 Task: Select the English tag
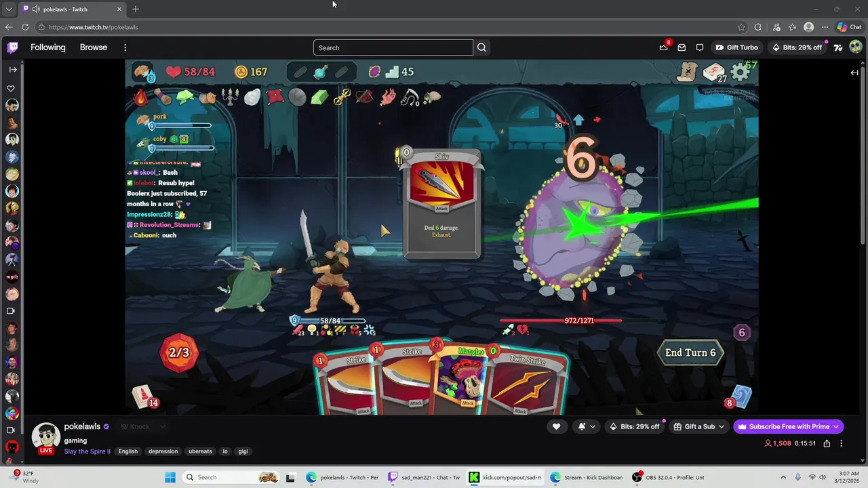click(127, 451)
